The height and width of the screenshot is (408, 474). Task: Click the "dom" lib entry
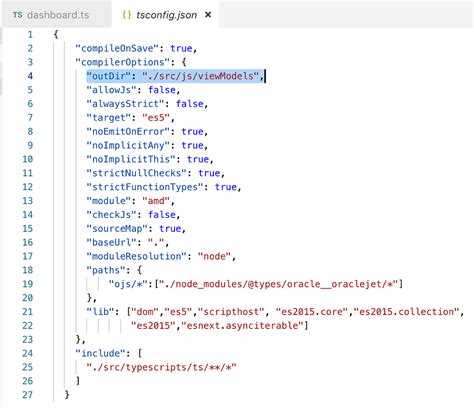tap(145, 312)
